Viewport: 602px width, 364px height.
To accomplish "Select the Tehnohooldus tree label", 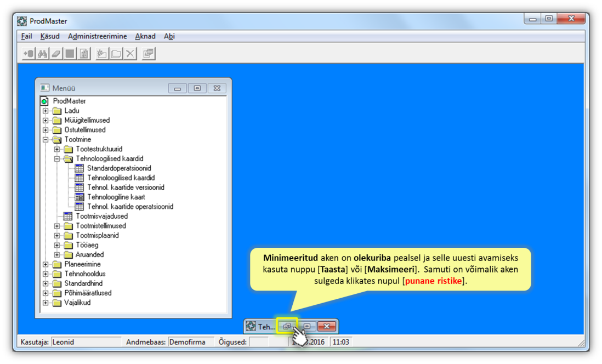I will pos(85,274).
